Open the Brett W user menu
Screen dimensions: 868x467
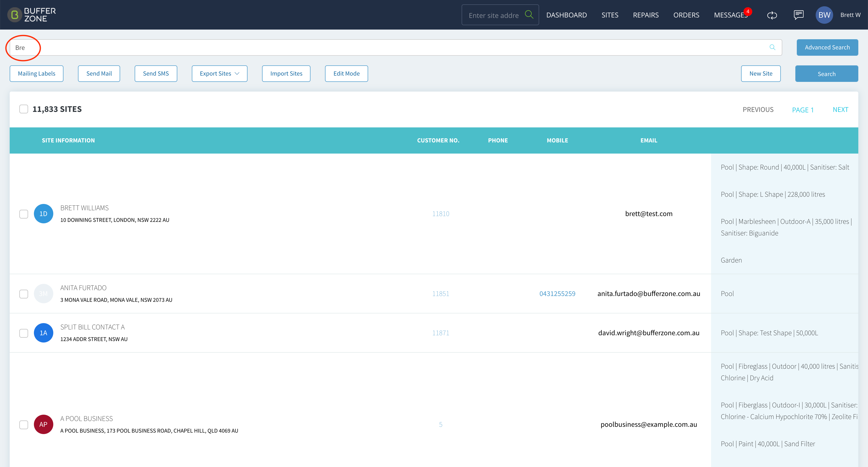tap(850, 15)
